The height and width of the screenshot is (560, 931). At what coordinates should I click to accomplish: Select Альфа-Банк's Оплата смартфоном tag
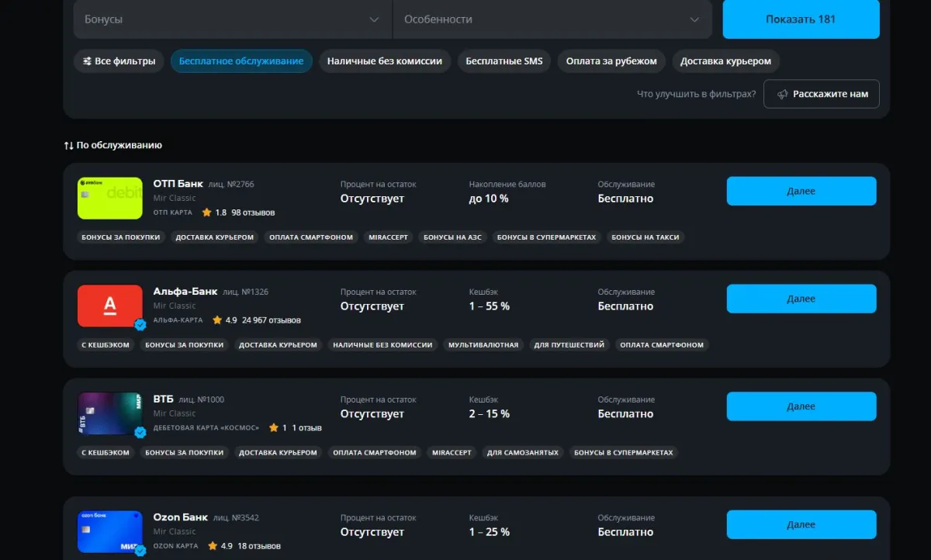(x=662, y=345)
